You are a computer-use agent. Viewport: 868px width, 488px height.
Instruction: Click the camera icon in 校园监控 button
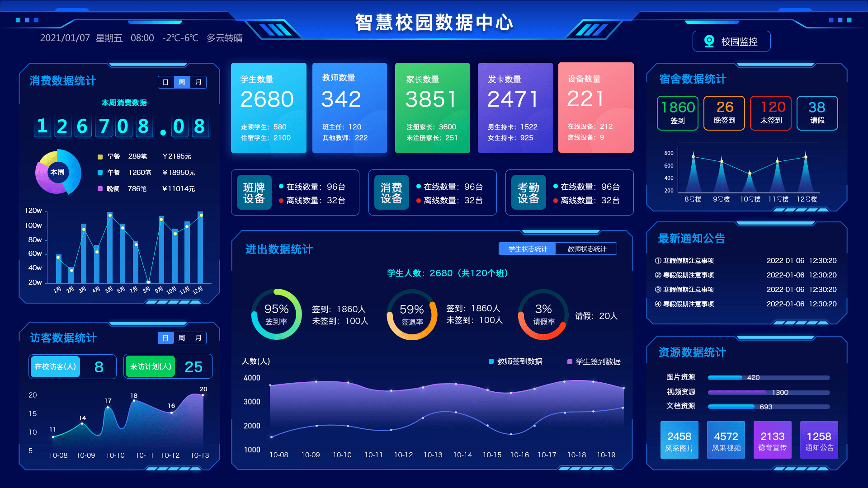tap(709, 41)
